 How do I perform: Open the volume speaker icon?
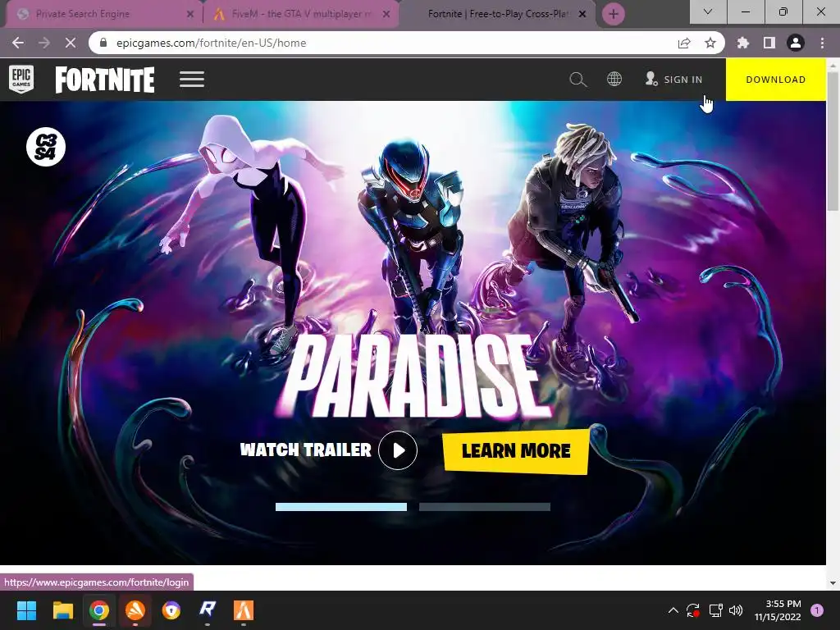point(736,610)
